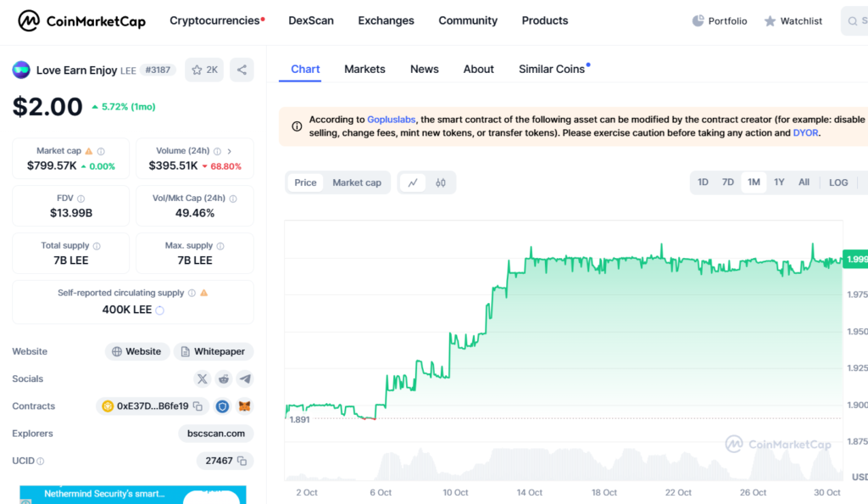The image size is (868, 504).
Task: Select the candlestick chart type
Action: pyautogui.click(x=441, y=182)
